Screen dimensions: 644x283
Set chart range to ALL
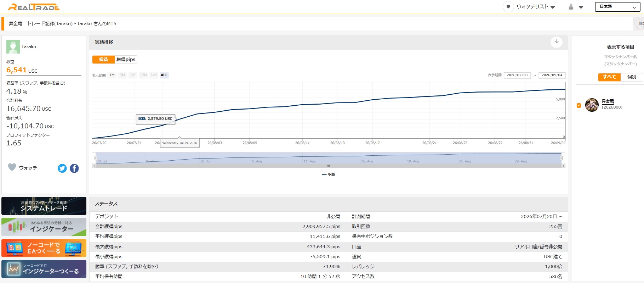point(164,75)
